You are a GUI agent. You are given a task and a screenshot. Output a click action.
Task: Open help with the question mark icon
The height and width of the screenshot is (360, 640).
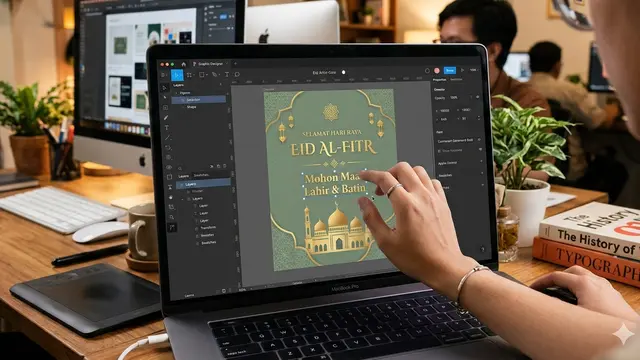482,249
